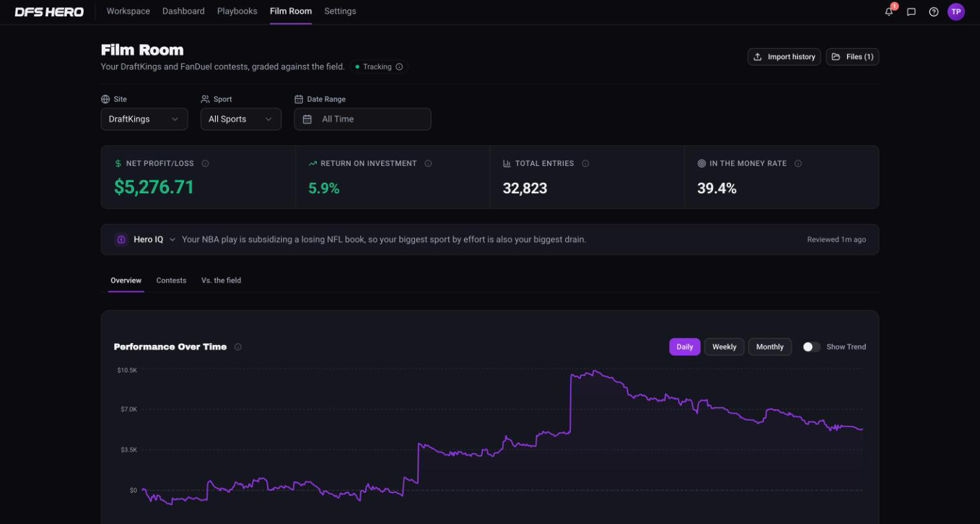Click the Hero IQ insight sentence

[x=384, y=240]
